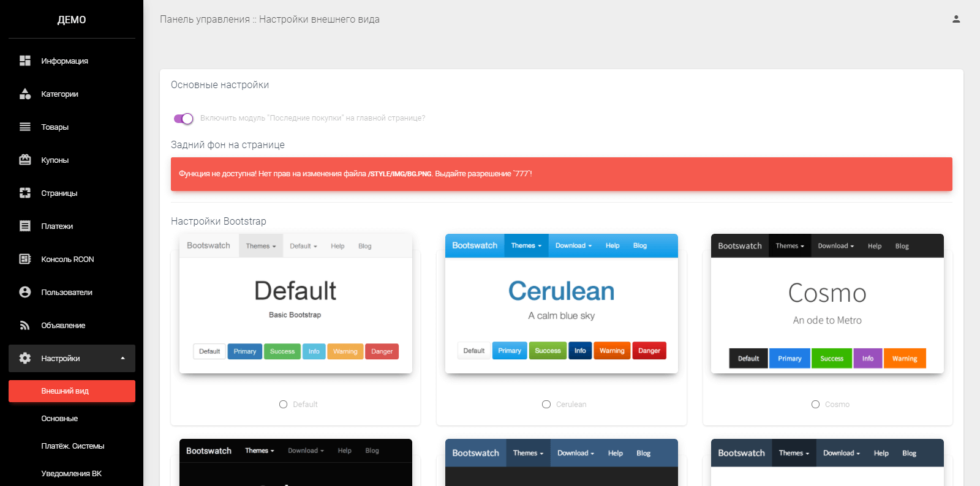Open Themes dropdown in black bottom-left preview
This screenshot has width=980, height=486.
coord(260,450)
